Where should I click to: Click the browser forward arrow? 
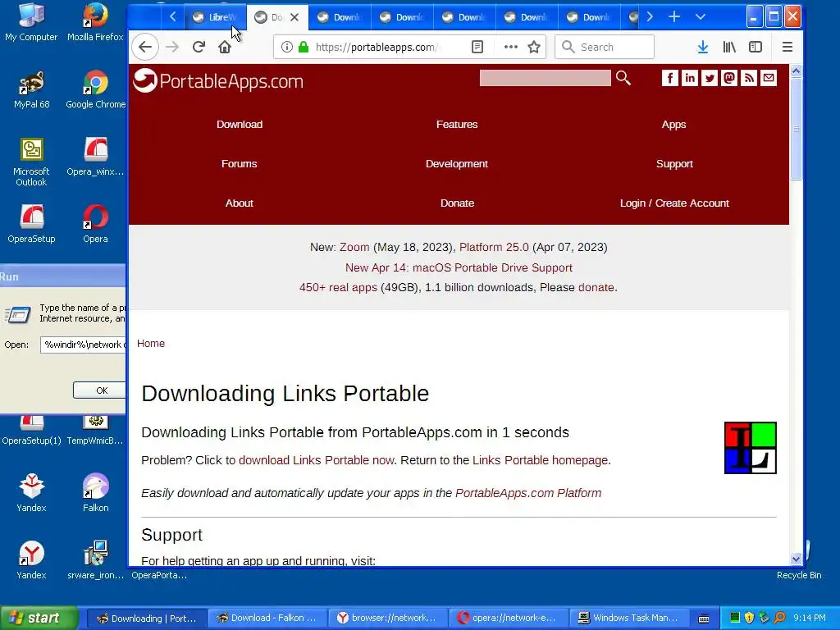172,47
